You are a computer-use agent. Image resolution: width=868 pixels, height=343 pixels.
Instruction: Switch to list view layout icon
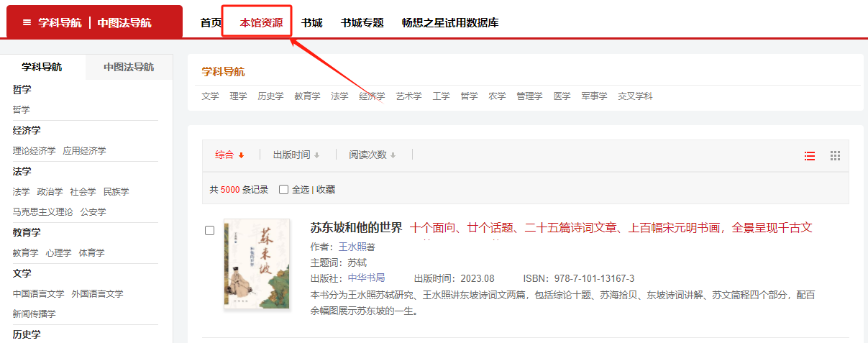[810, 156]
